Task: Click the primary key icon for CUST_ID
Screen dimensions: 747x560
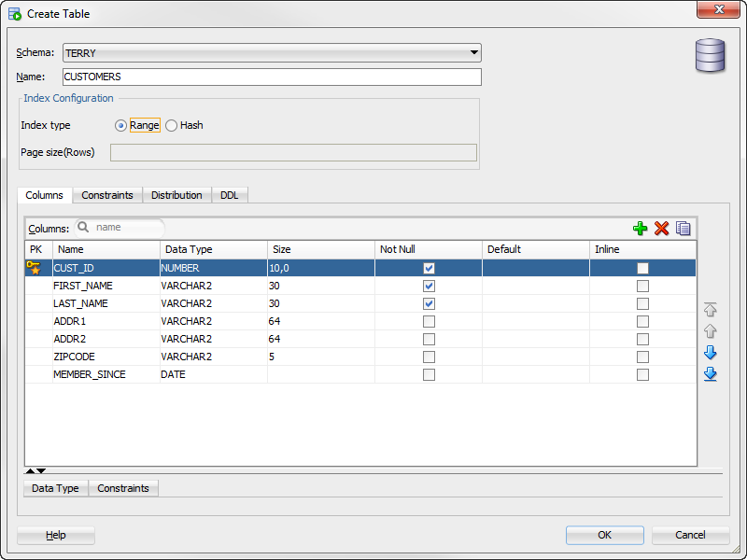Action: [x=34, y=268]
